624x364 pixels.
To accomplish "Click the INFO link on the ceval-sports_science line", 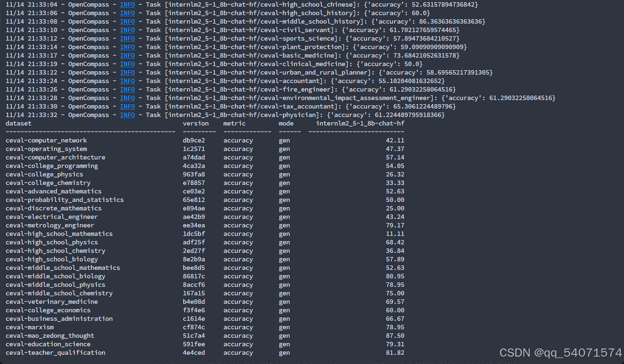I will click(x=127, y=38).
